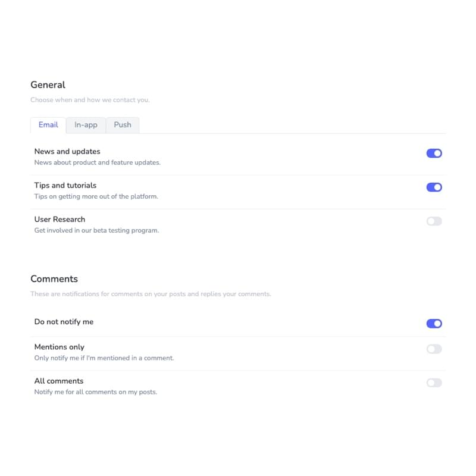Turn on the All comments switch

click(434, 383)
